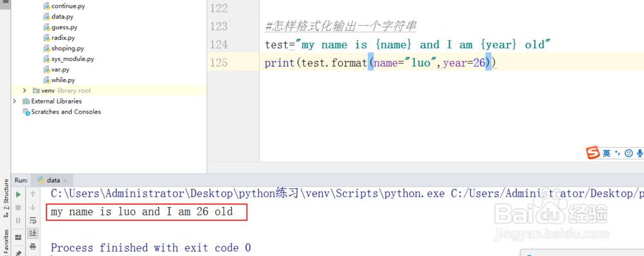This screenshot has height=256, width=644.
Task: Click line number 123 in gutter
Action: click(218, 26)
